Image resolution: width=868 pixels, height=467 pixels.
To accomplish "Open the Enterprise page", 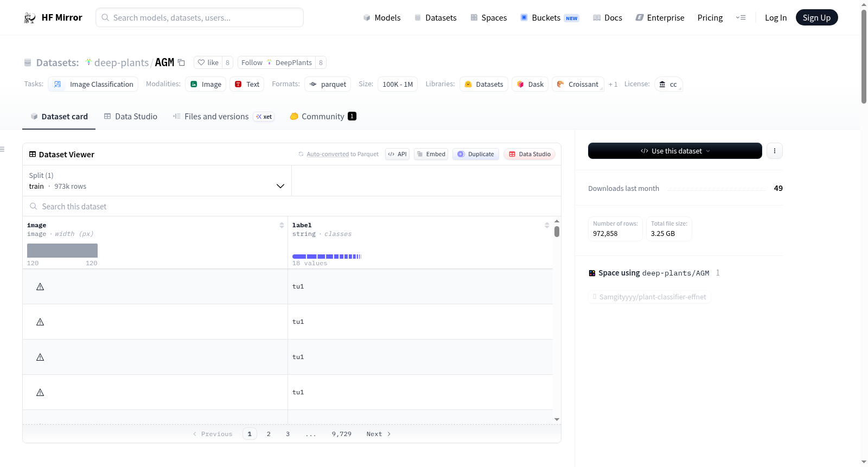I will tap(660, 17).
